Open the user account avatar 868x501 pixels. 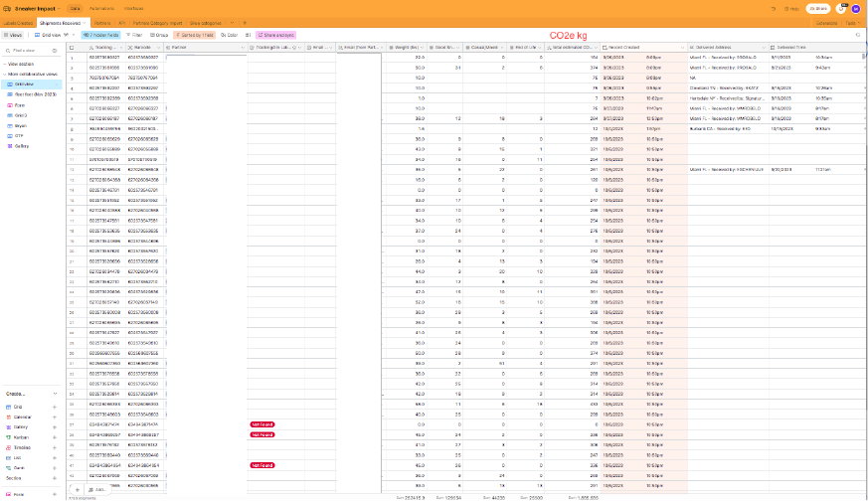[x=856, y=8]
